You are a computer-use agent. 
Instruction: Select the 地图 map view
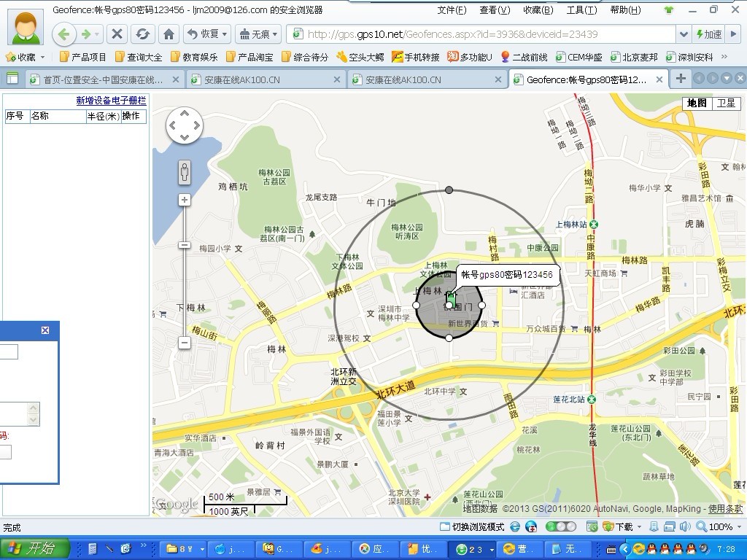click(x=697, y=103)
